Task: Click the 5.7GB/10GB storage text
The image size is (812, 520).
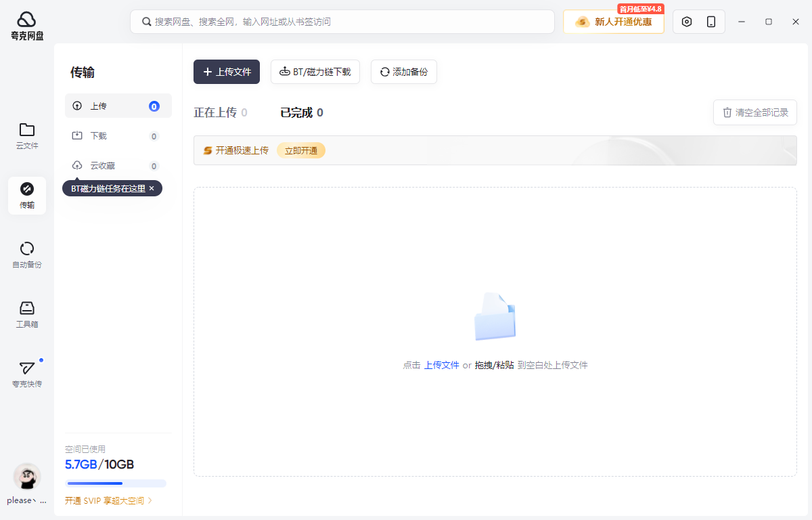Action: pyautogui.click(x=99, y=464)
